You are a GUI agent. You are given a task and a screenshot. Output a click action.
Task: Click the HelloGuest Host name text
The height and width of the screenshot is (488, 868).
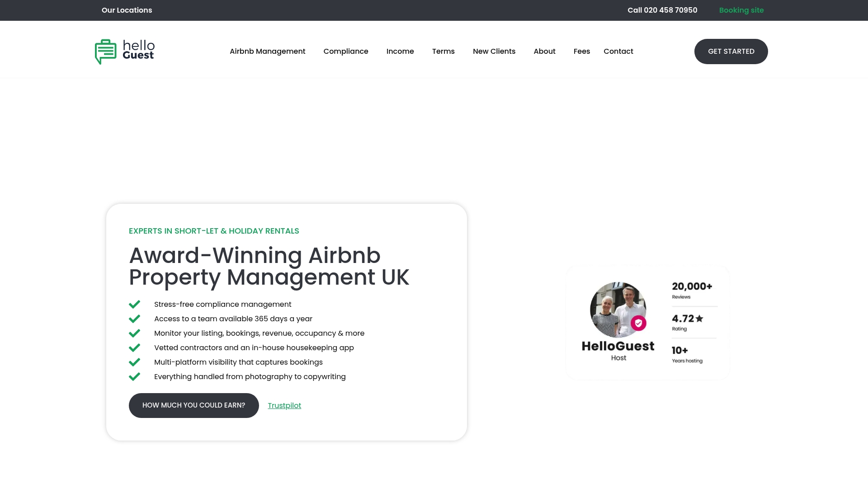pyautogui.click(x=618, y=351)
